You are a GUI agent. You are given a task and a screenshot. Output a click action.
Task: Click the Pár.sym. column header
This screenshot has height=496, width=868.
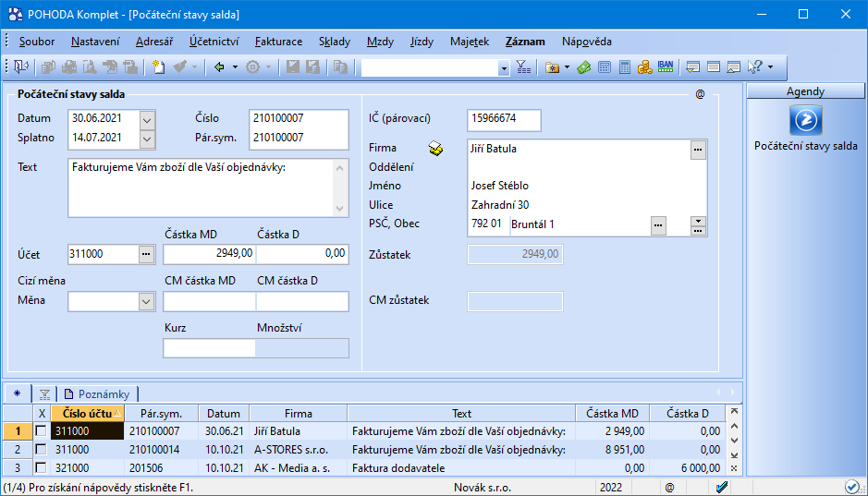click(161, 413)
